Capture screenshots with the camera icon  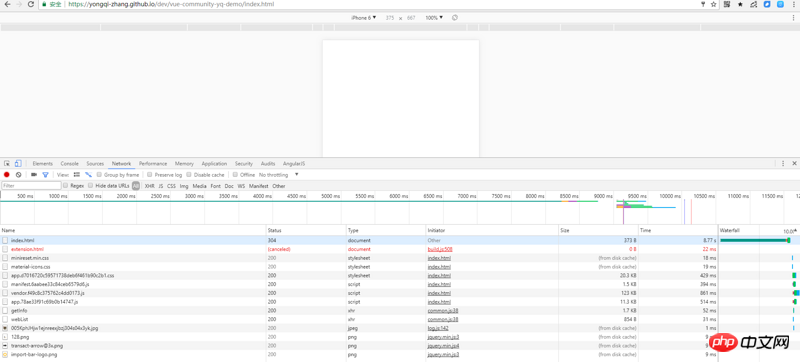tap(34, 175)
